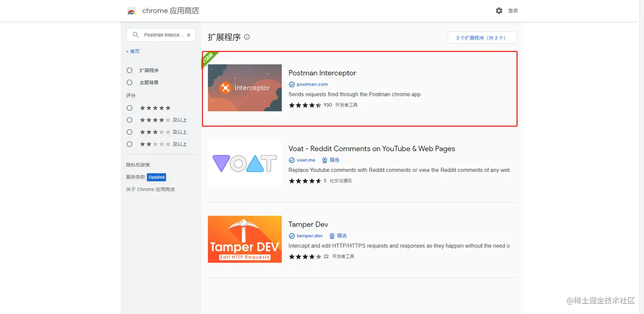Click verified badge next to tamper.dev
The width and height of the screenshot is (644, 314).
pos(292,236)
